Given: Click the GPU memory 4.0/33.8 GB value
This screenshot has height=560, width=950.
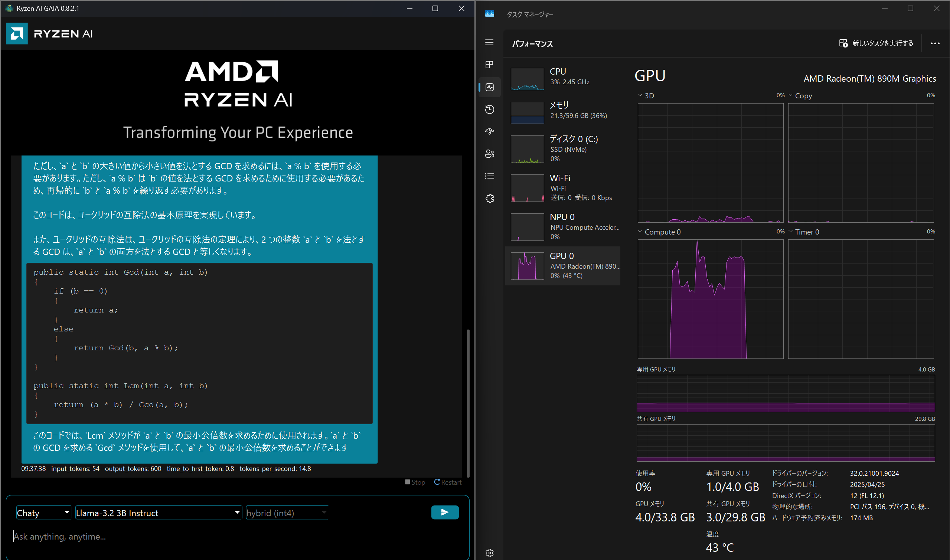Looking at the screenshot, I should [x=665, y=517].
